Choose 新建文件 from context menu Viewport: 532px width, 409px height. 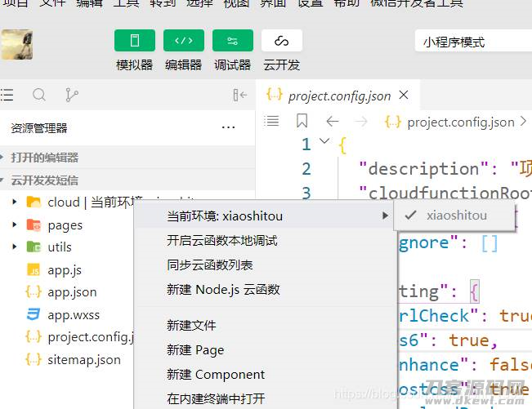tap(191, 325)
